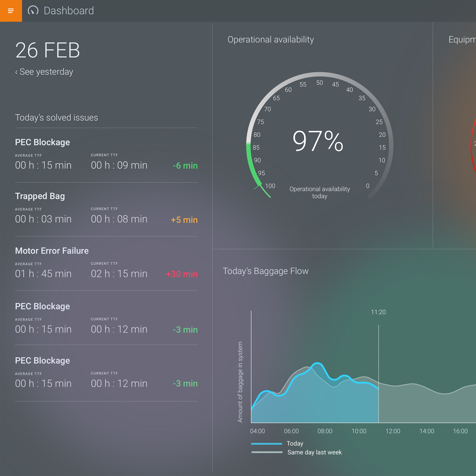The height and width of the screenshot is (476, 476).
Task: Click the 08:00 axis label
Action: [325, 431]
